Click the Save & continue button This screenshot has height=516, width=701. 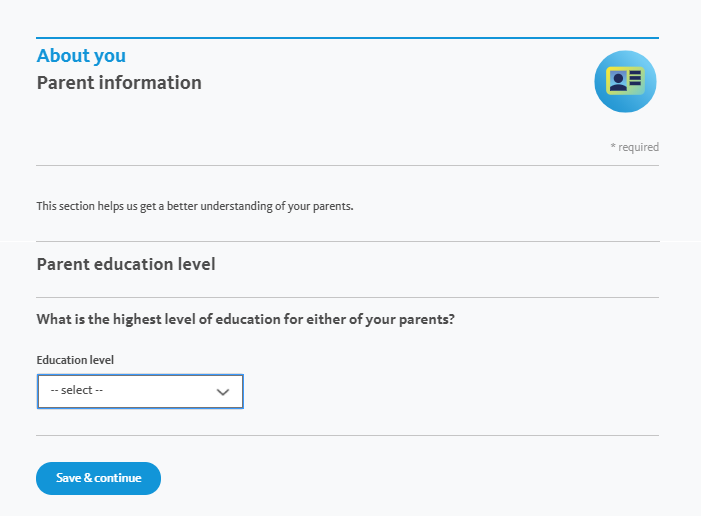pos(98,478)
